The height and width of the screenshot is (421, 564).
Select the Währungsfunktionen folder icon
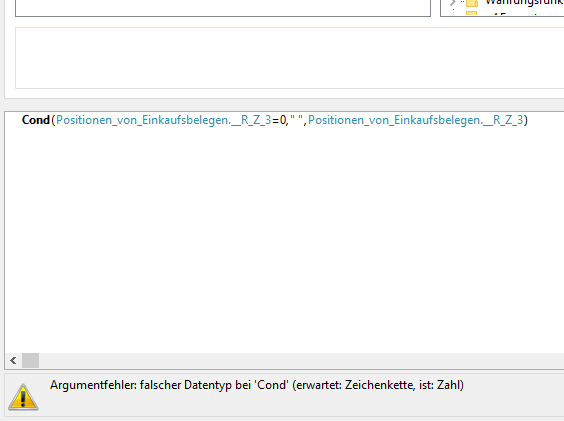472,3
